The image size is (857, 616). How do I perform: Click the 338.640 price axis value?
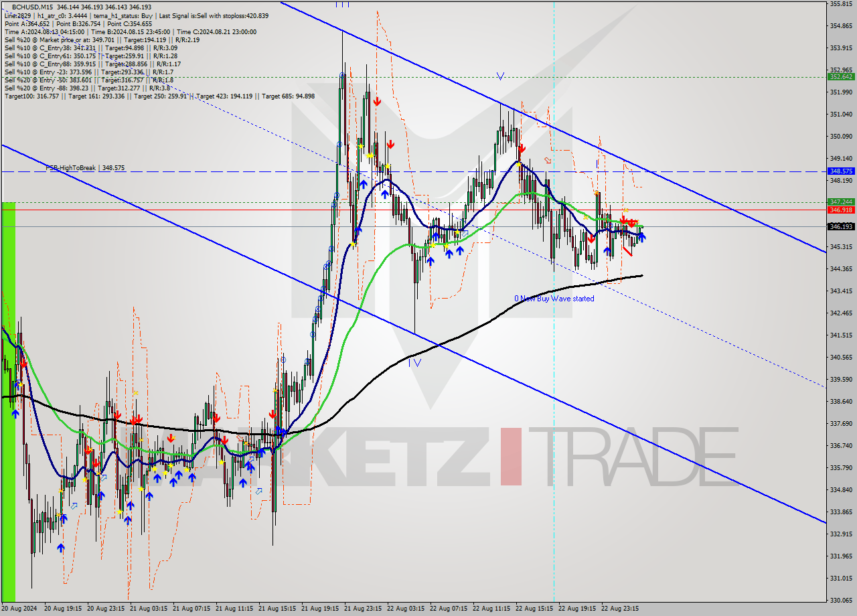841,402
